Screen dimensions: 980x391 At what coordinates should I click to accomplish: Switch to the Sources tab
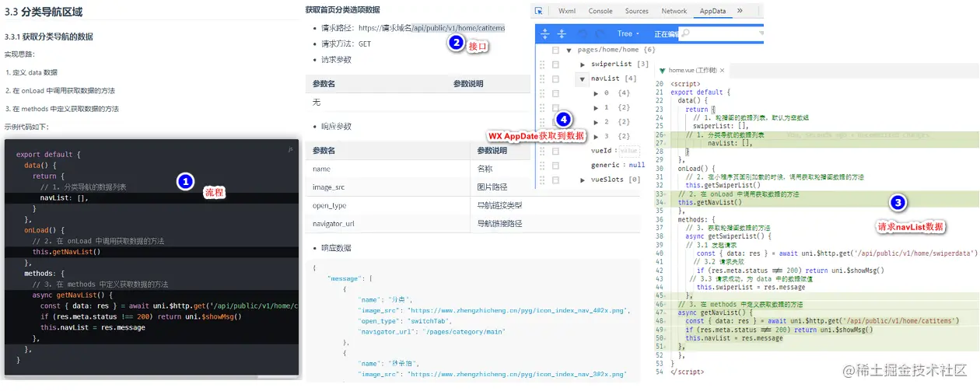pyautogui.click(x=637, y=11)
